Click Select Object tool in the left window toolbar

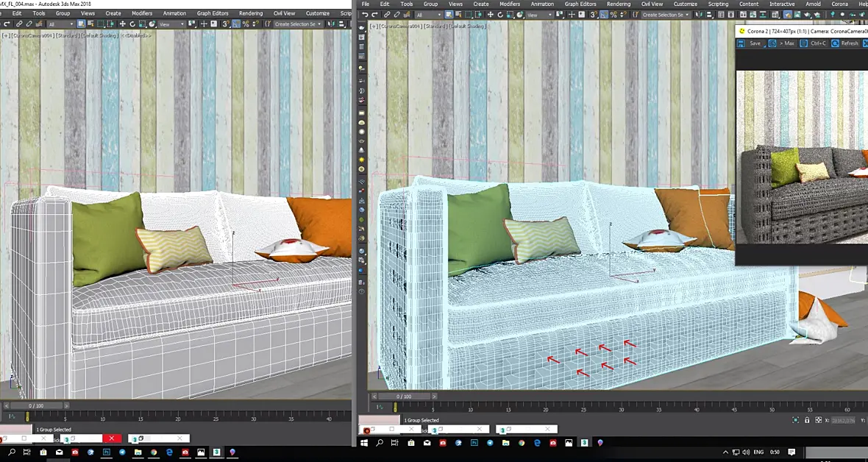[x=81, y=24]
